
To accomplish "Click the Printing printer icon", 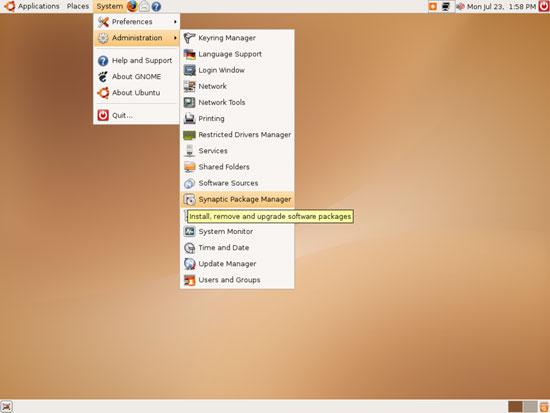I will [x=189, y=119].
